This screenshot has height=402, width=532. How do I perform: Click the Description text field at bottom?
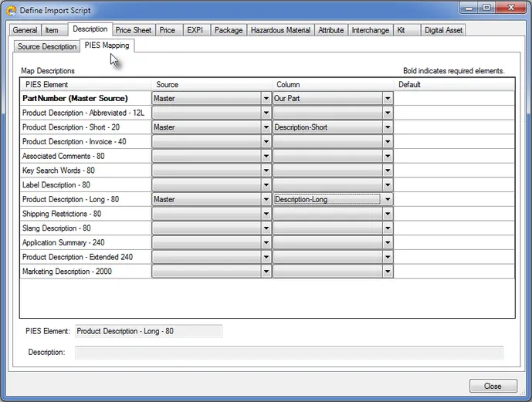289,353
